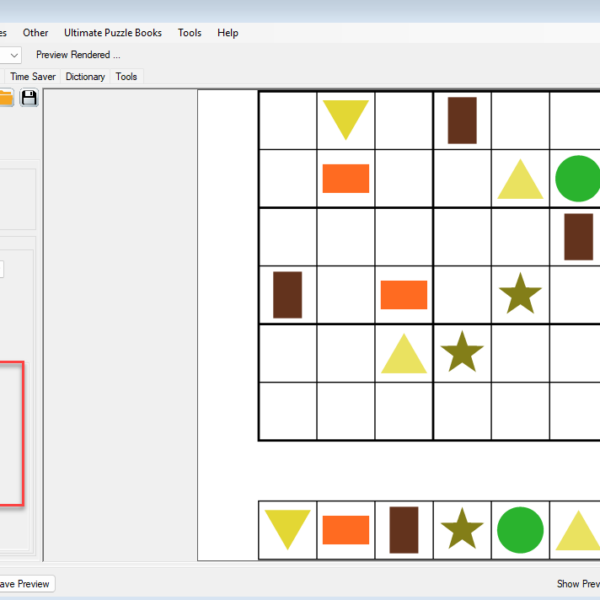This screenshot has width=600, height=600.
Task: Click the downward yellow triangle in the bottom legend row
Action: [x=288, y=530]
